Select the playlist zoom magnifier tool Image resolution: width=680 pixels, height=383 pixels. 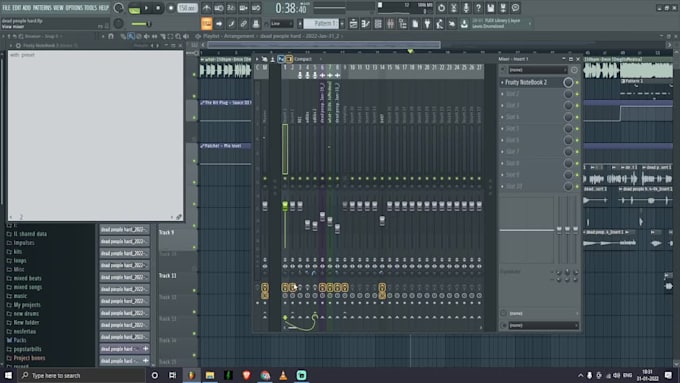[178, 36]
